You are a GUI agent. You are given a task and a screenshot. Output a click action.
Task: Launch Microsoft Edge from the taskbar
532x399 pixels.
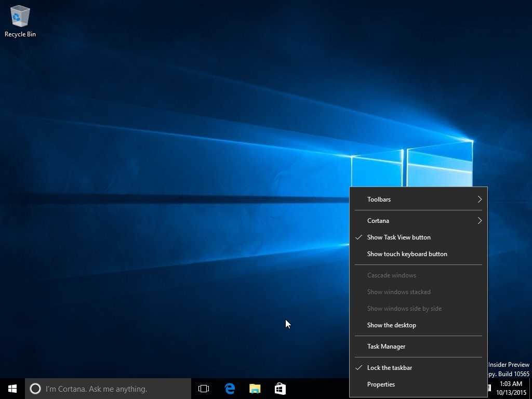pos(230,389)
